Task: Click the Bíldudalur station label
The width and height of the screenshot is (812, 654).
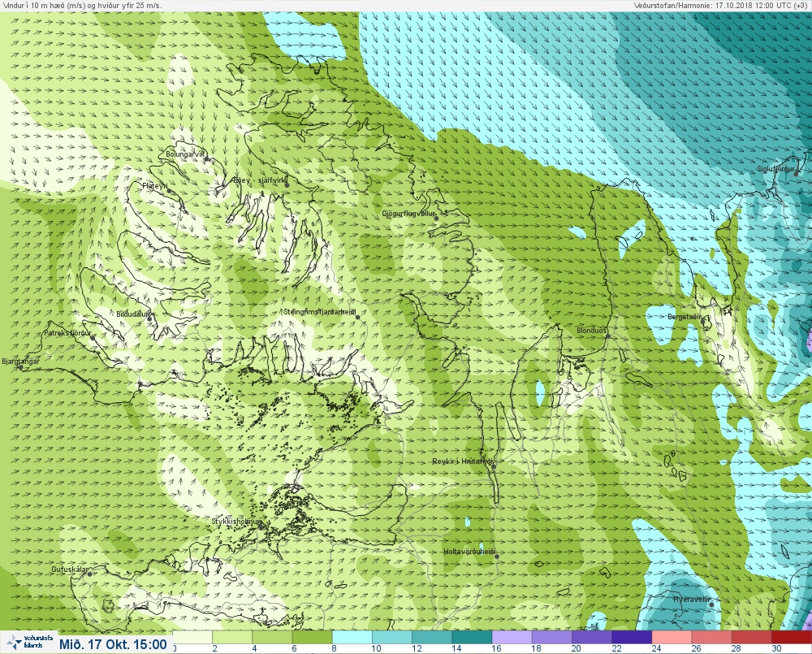Action: tap(133, 314)
